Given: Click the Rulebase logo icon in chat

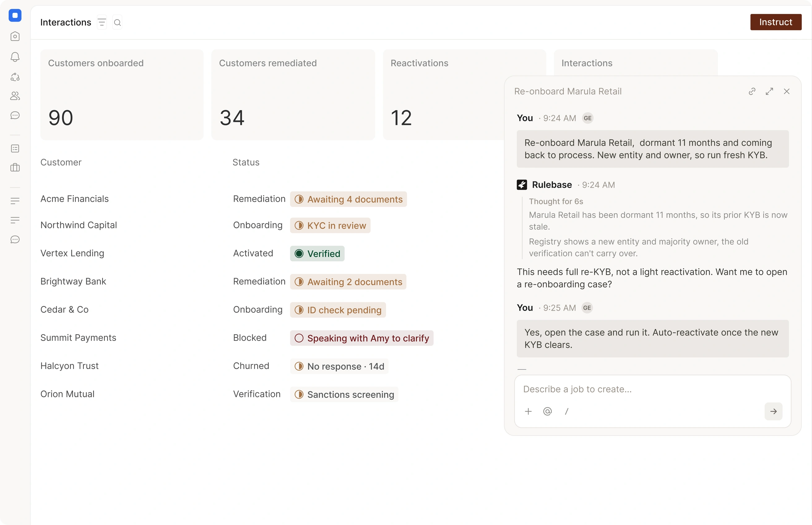Looking at the screenshot, I should tap(521, 185).
